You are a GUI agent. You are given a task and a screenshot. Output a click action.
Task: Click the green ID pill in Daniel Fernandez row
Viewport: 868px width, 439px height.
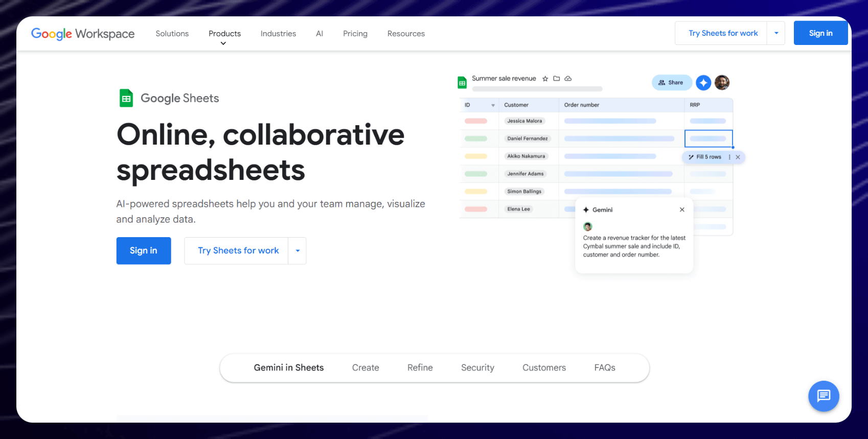(476, 138)
